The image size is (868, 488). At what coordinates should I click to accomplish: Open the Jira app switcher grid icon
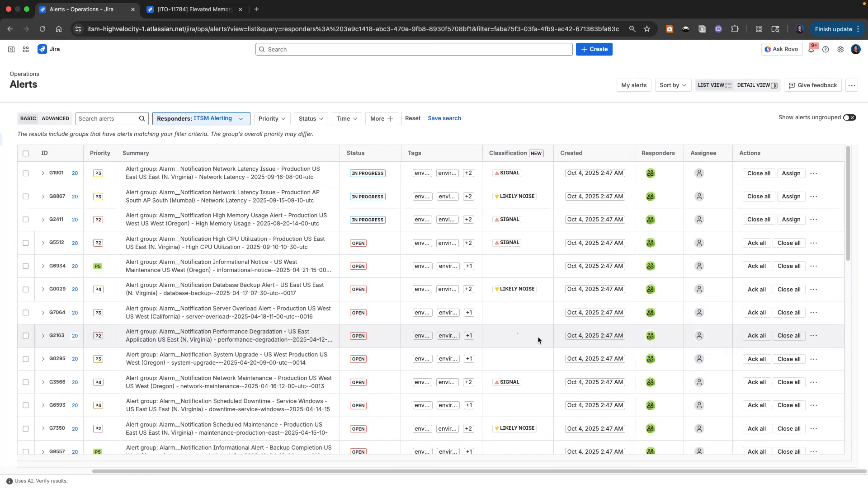25,49
